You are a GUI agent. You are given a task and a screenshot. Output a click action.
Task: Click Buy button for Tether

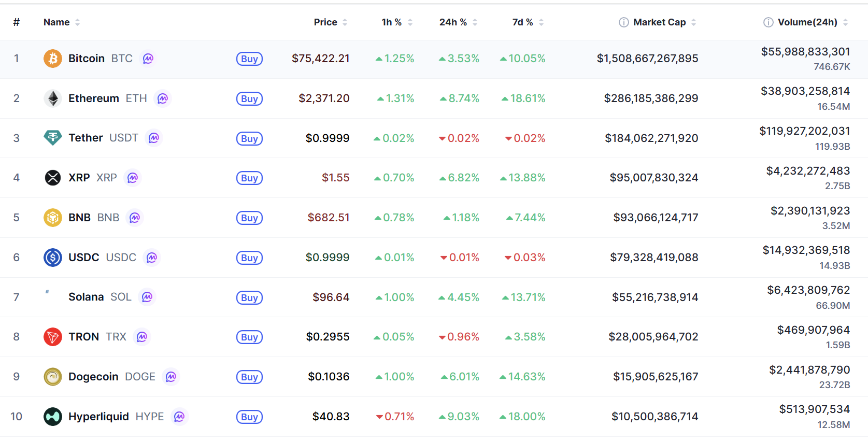249,139
